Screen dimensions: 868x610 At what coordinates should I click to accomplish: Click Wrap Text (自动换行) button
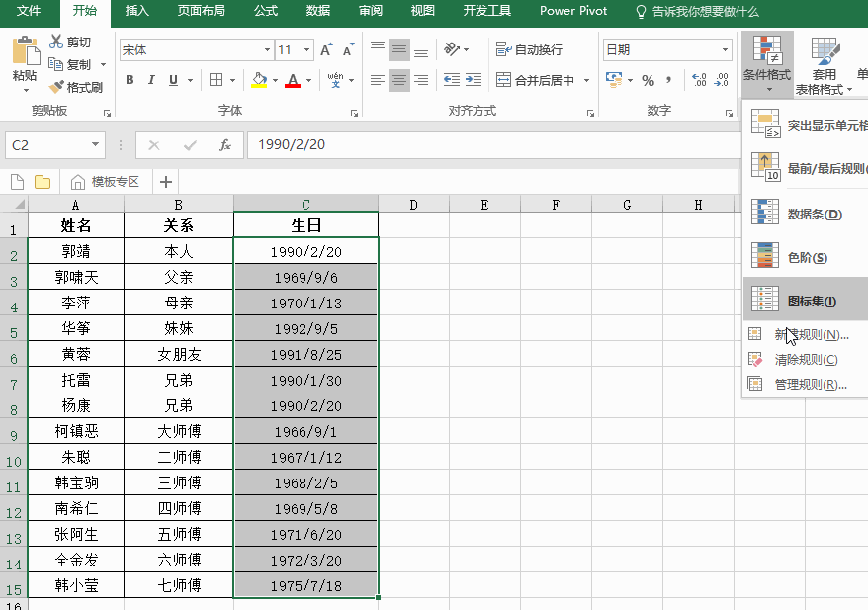coord(529,49)
